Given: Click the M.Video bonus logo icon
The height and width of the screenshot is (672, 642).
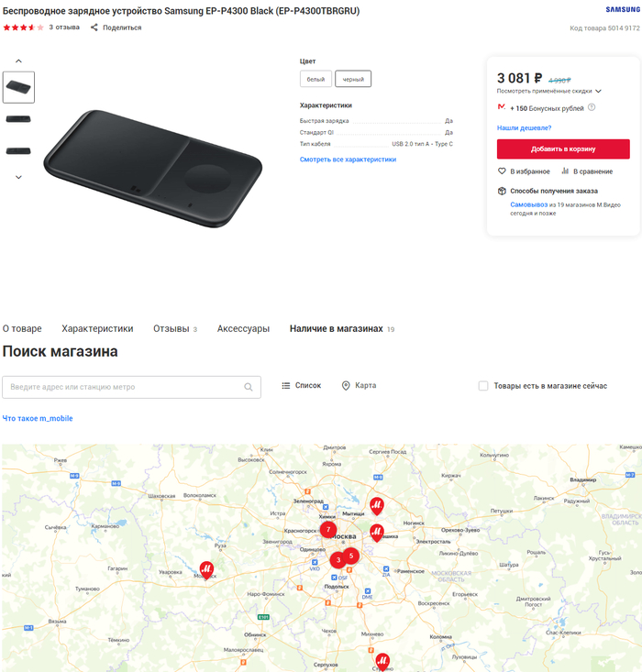Looking at the screenshot, I should click(x=502, y=106).
